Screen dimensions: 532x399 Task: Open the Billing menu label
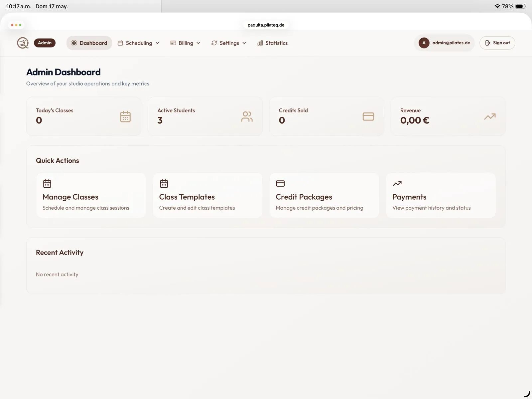(x=186, y=43)
